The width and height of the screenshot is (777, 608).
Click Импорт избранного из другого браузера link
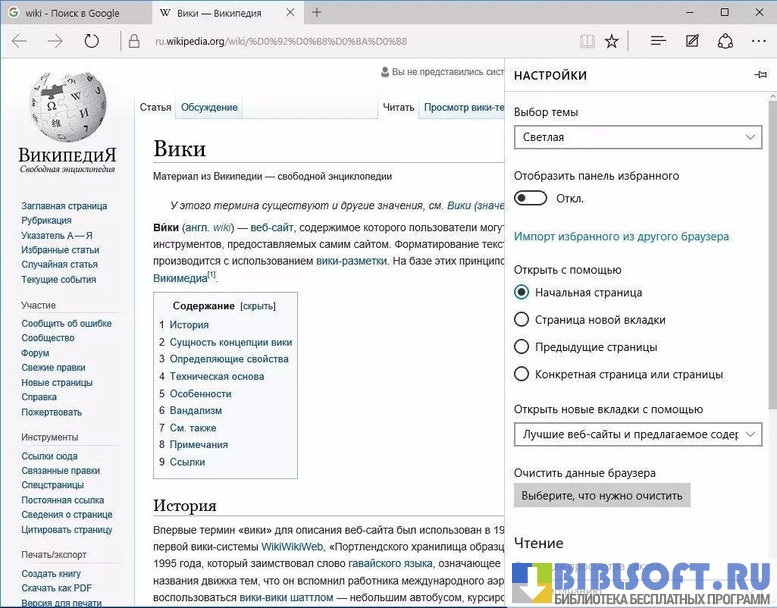point(621,237)
